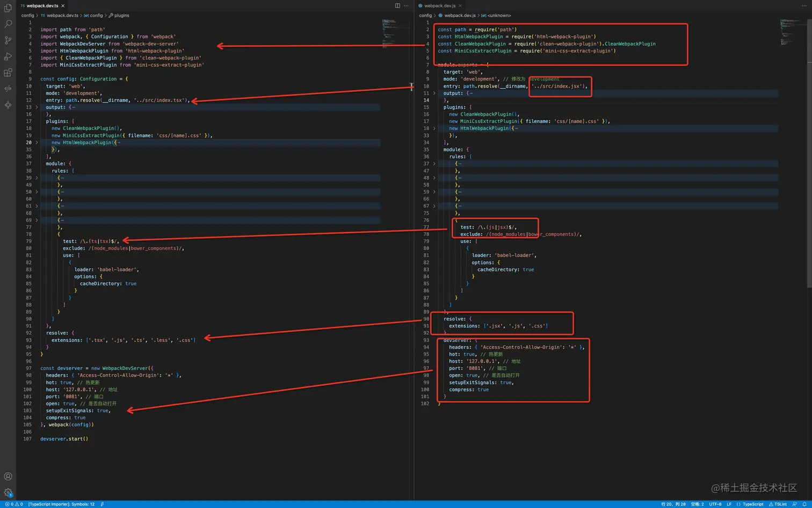The width and height of the screenshot is (812, 508).
Task: Expand folded HtmlWebpackPlugin on left line 20
Action: 37,142
